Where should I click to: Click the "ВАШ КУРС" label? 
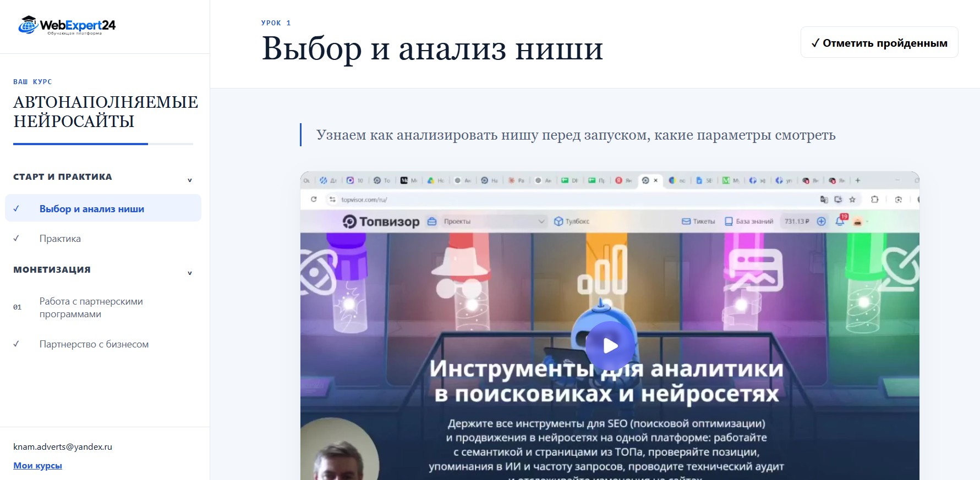32,82
